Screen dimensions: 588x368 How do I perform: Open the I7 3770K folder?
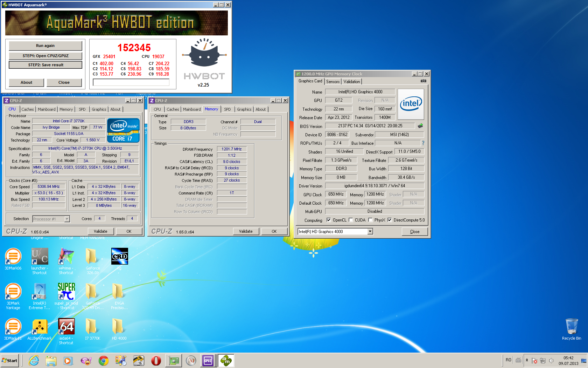tap(92, 329)
